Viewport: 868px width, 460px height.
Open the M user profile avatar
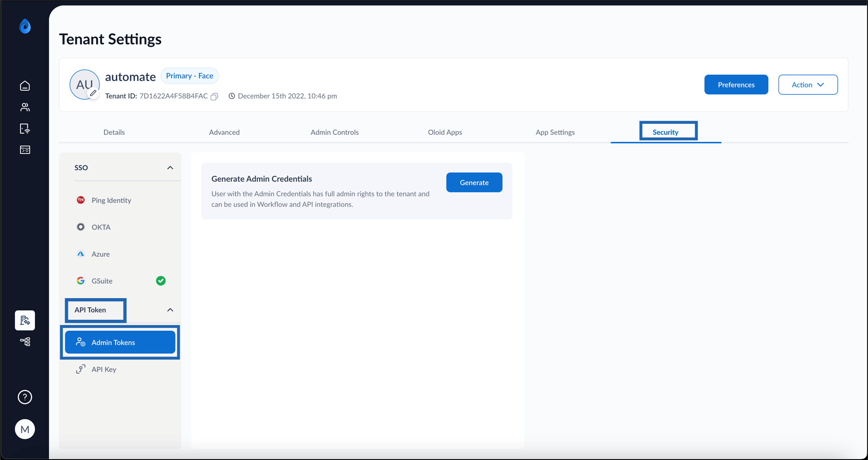(x=25, y=429)
